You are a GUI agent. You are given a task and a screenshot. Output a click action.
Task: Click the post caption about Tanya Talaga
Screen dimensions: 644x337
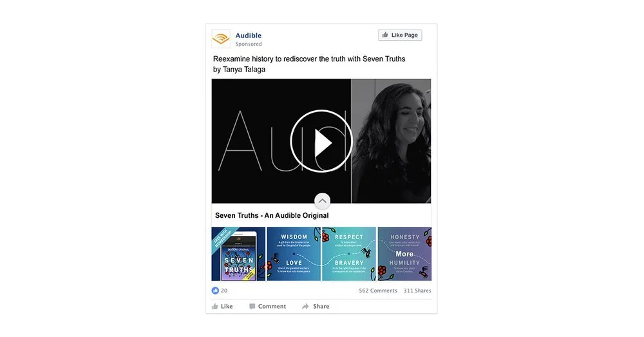(309, 64)
